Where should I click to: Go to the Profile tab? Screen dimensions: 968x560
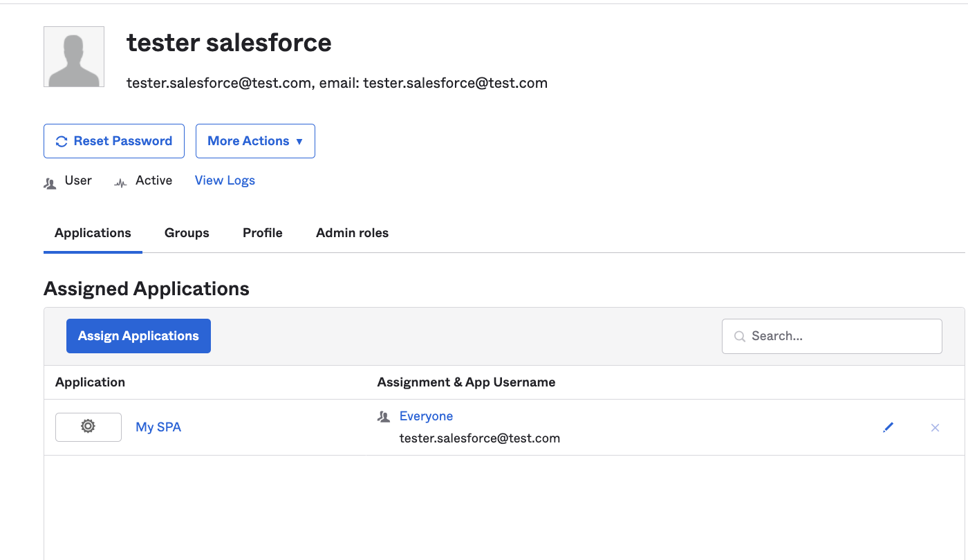click(262, 233)
